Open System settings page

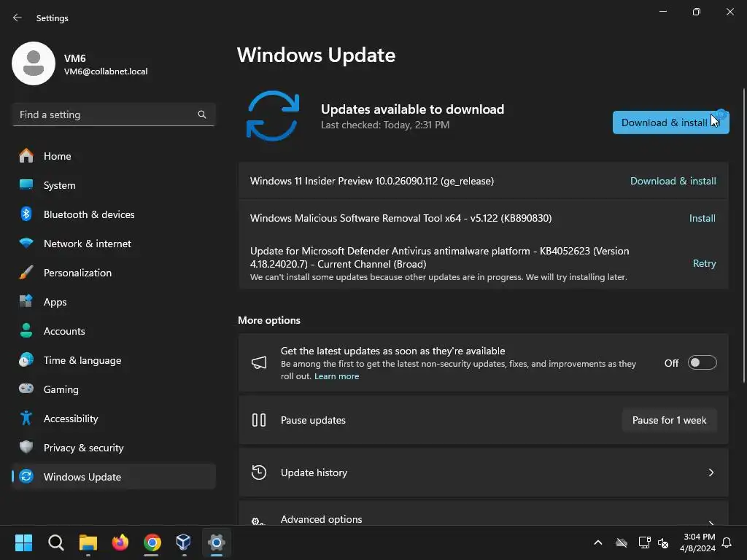pyautogui.click(x=114, y=184)
